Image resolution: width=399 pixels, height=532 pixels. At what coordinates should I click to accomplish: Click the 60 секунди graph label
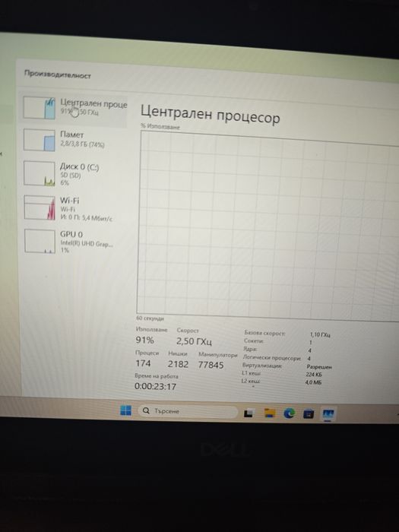pos(150,318)
